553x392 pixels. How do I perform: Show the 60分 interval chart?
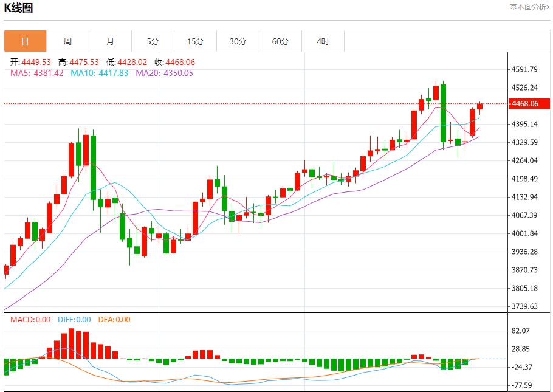280,41
